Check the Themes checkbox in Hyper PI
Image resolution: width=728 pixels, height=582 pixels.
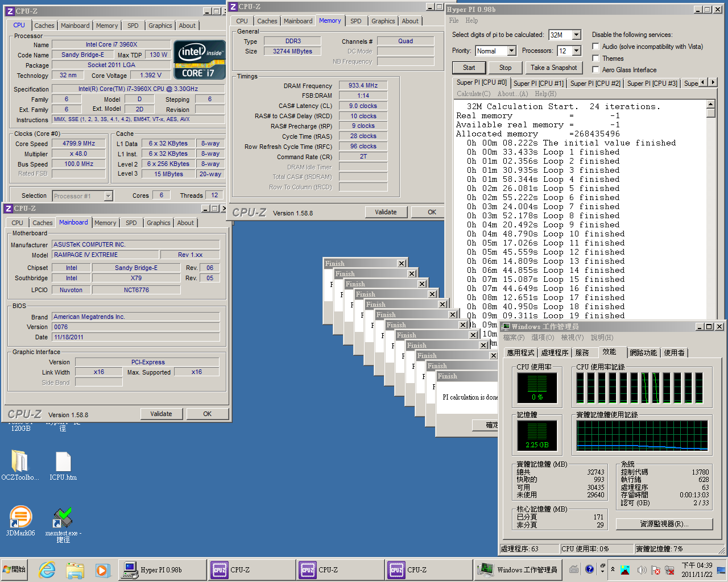point(595,58)
